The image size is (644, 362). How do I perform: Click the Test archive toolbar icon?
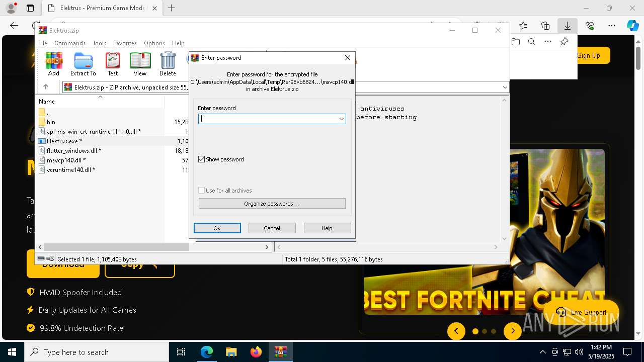[x=113, y=64]
